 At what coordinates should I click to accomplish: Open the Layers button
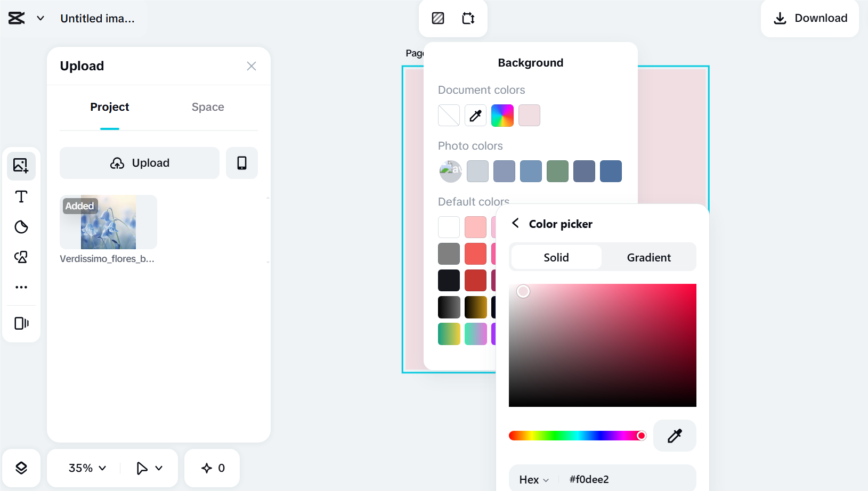point(21,468)
